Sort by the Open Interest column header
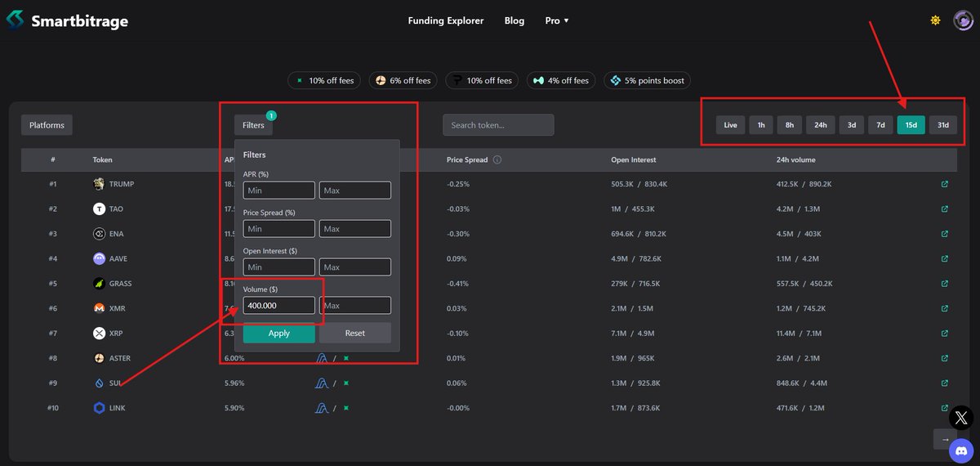Image resolution: width=980 pixels, height=466 pixels. (x=633, y=159)
